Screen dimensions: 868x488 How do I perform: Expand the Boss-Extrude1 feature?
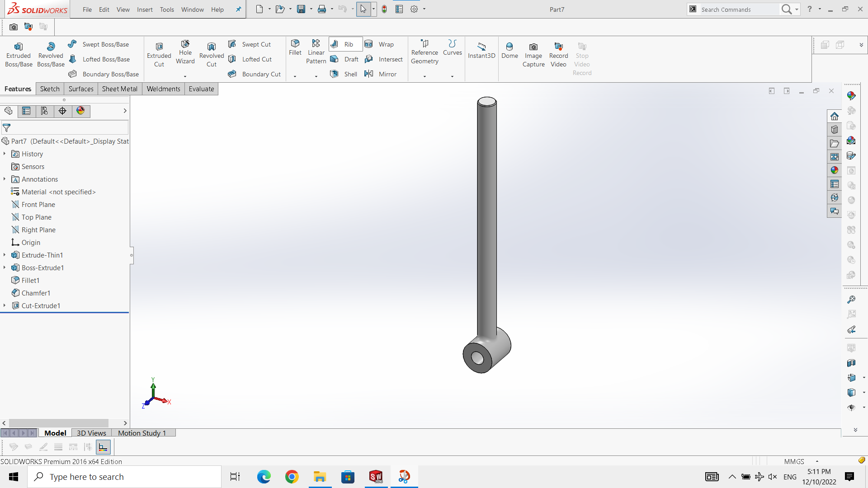[5, 267]
